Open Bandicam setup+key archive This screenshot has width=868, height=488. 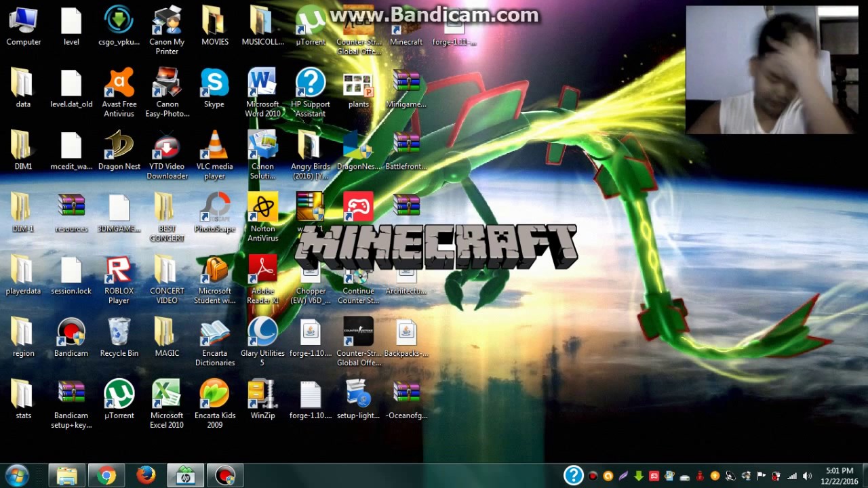click(x=71, y=405)
